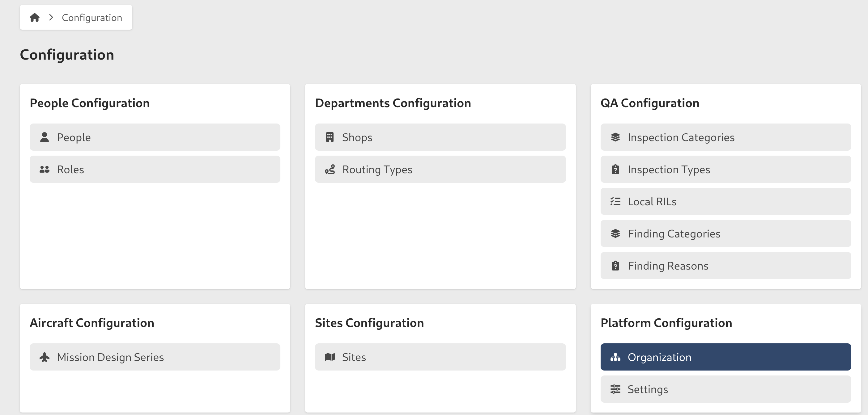The height and width of the screenshot is (415, 868).
Task: Click the routing path icon beside Routing Types
Action: point(330,169)
